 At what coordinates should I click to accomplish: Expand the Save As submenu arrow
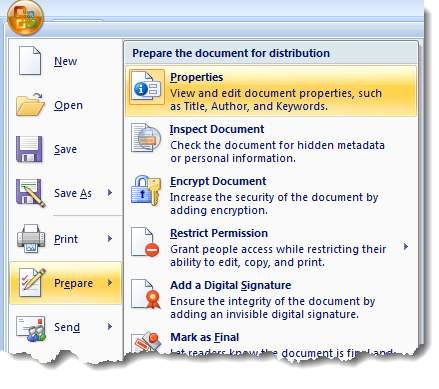coord(110,193)
